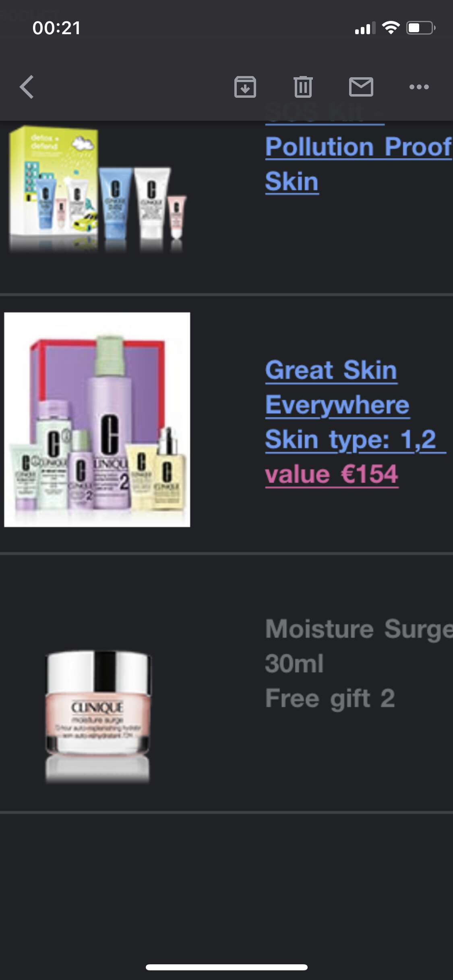Viewport: 453px width, 980px height.
Task: Follow the Everywhere link
Action: pyautogui.click(x=337, y=405)
